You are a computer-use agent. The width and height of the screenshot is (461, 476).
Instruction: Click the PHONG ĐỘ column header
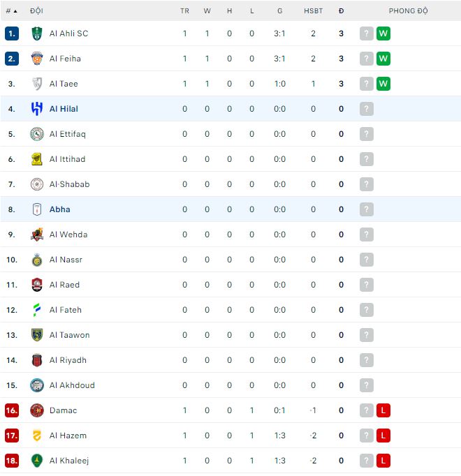coord(408,11)
